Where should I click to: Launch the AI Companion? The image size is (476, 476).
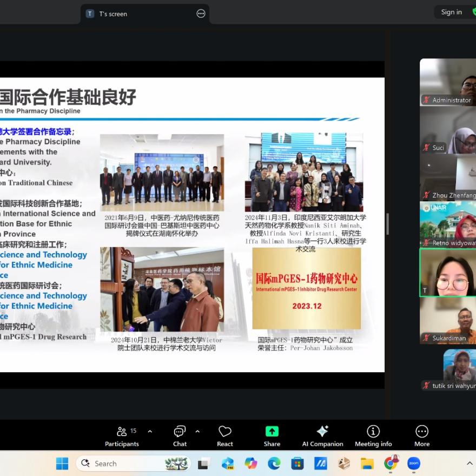(322, 436)
